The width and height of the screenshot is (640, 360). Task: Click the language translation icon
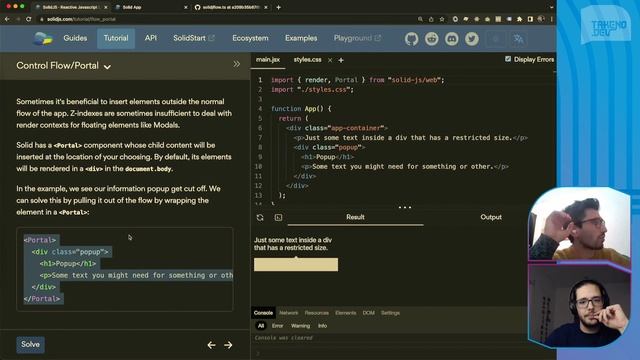[x=518, y=39]
